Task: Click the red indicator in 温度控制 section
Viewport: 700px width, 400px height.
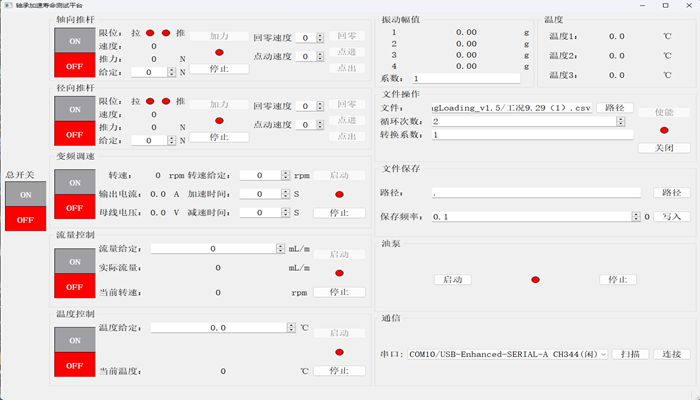Action: click(339, 352)
